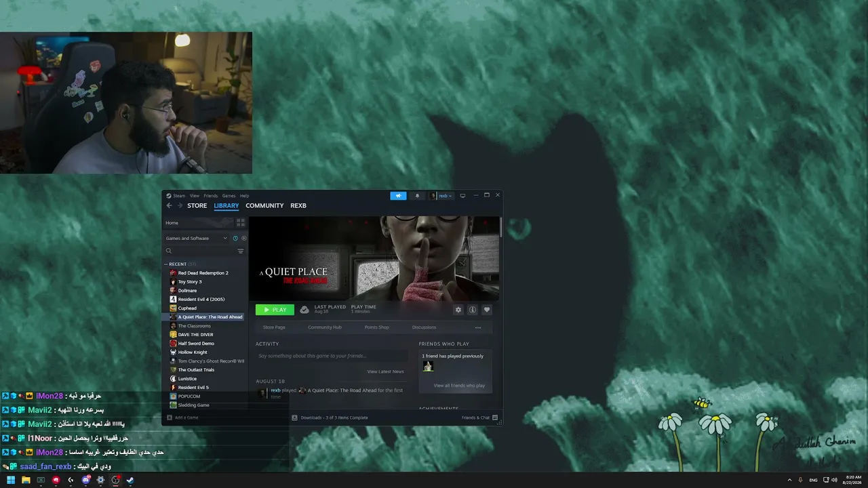Click View all friends who play
Viewport: 868px width, 488px height.
coord(459,386)
